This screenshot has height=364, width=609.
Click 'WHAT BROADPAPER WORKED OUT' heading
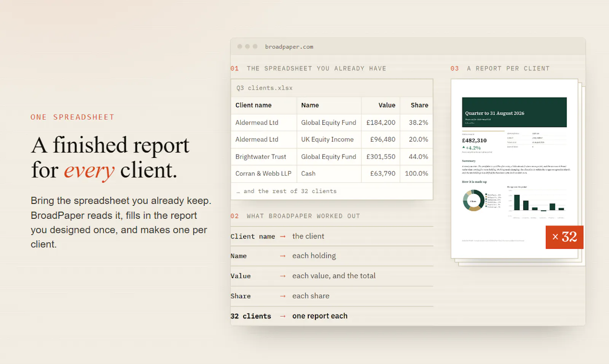pyautogui.click(x=303, y=216)
